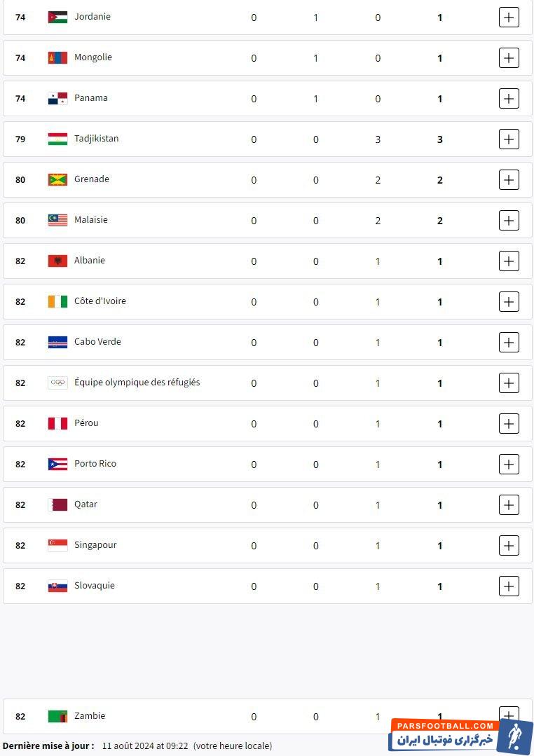Click the Olympic rings refugee team flag
The width and height of the screenshot is (534, 756).
[57, 383]
